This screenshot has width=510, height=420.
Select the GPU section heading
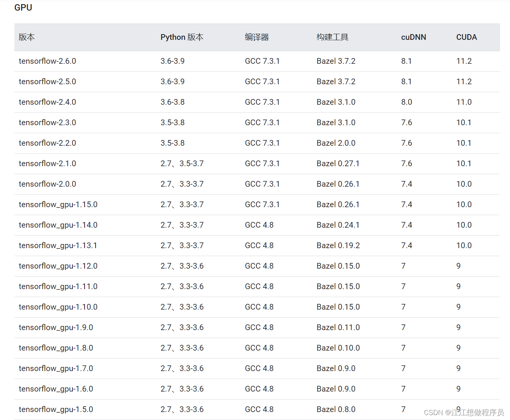coord(23,8)
